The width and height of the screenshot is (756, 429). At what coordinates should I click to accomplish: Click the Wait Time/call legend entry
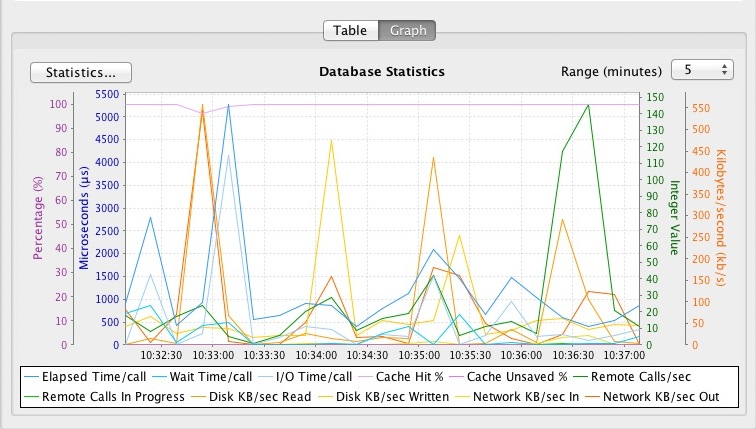pos(202,377)
